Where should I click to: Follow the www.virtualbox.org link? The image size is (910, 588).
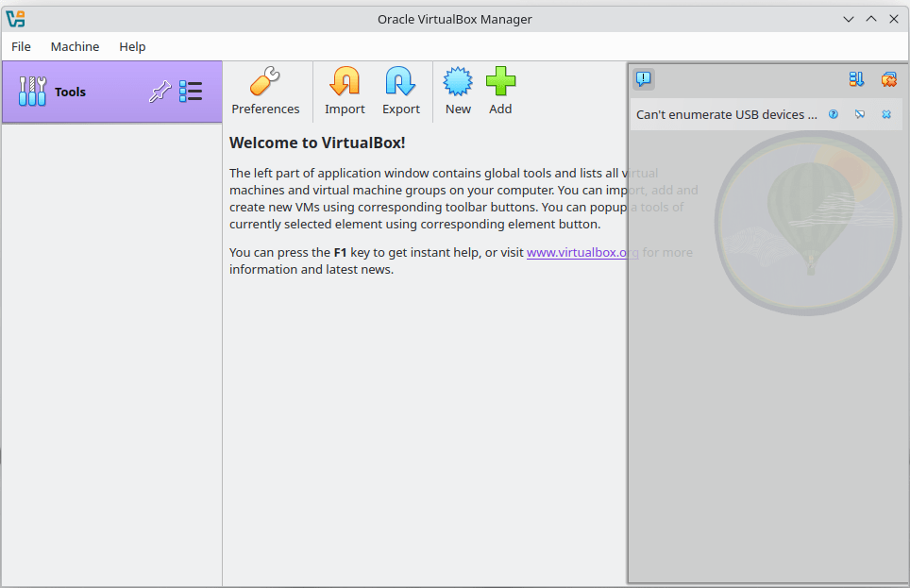[x=582, y=253]
